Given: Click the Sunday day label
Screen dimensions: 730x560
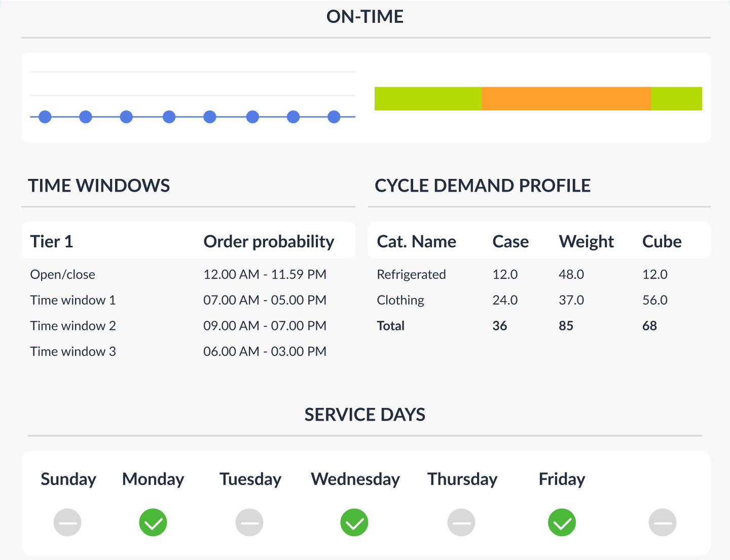Looking at the screenshot, I should click(68, 479).
